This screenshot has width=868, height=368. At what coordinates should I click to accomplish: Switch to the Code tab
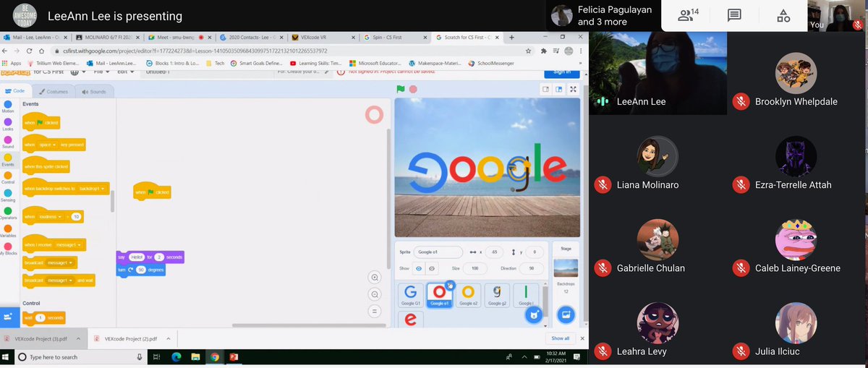(15, 91)
